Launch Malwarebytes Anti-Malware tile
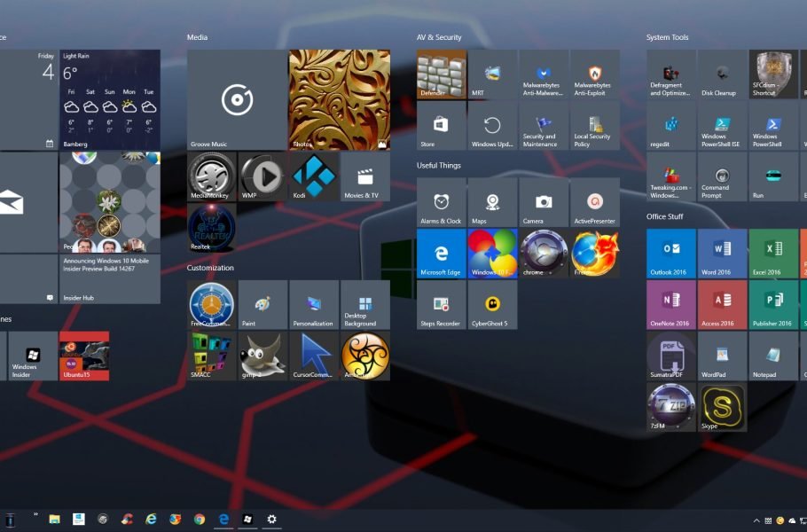 click(544, 74)
